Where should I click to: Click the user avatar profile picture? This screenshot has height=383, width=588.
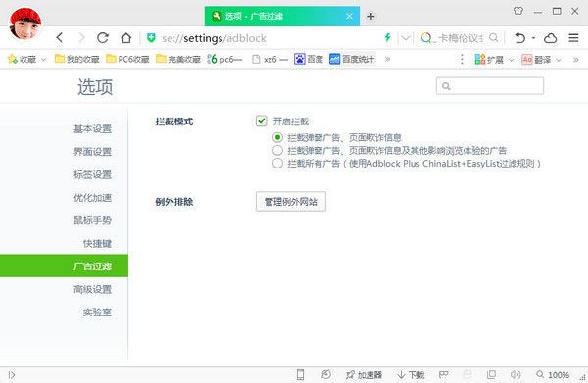(x=25, y=24)
